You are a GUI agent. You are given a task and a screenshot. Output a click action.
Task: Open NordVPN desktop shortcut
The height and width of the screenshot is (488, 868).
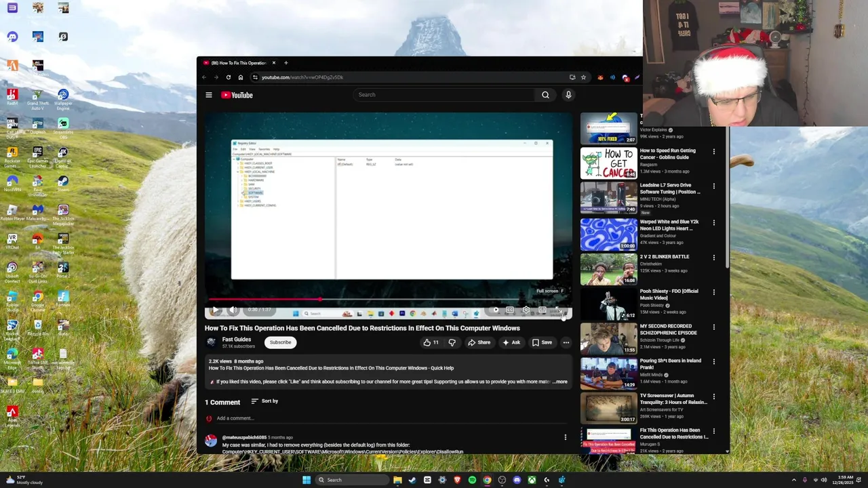click(x=12, y=184)
